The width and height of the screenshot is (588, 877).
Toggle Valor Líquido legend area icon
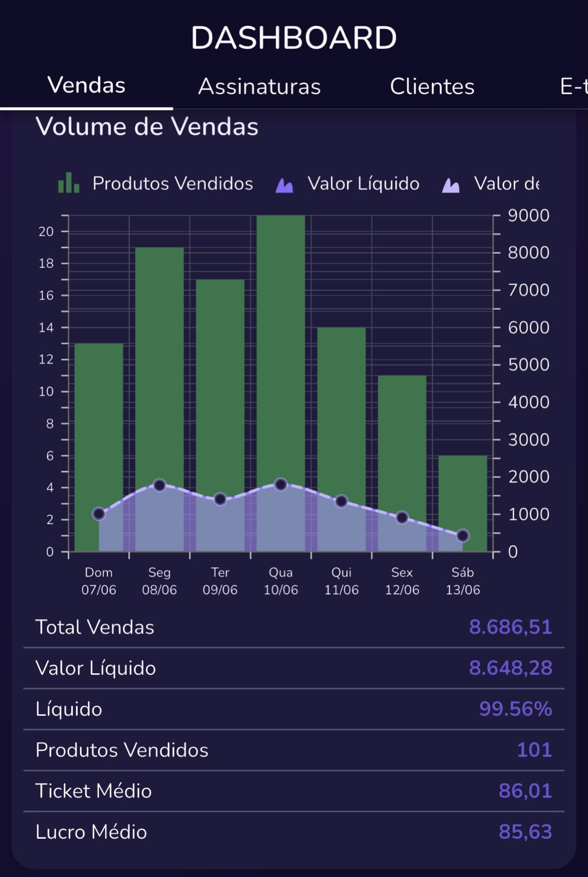coord(284,185)
